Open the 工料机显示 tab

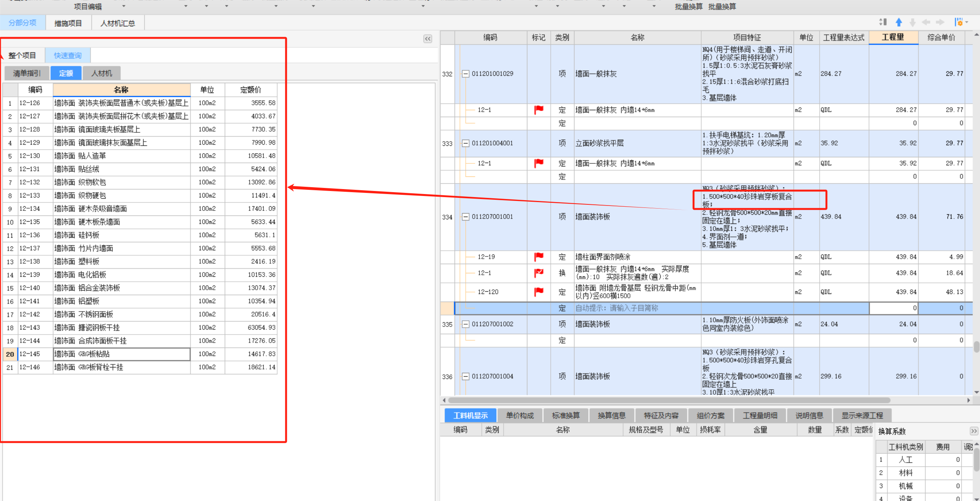coord(470,415)
